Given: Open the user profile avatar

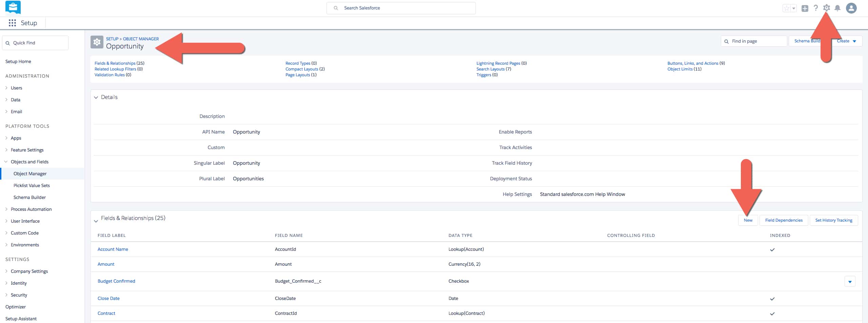Looking at the screenshot, I should tap(851, 8).
